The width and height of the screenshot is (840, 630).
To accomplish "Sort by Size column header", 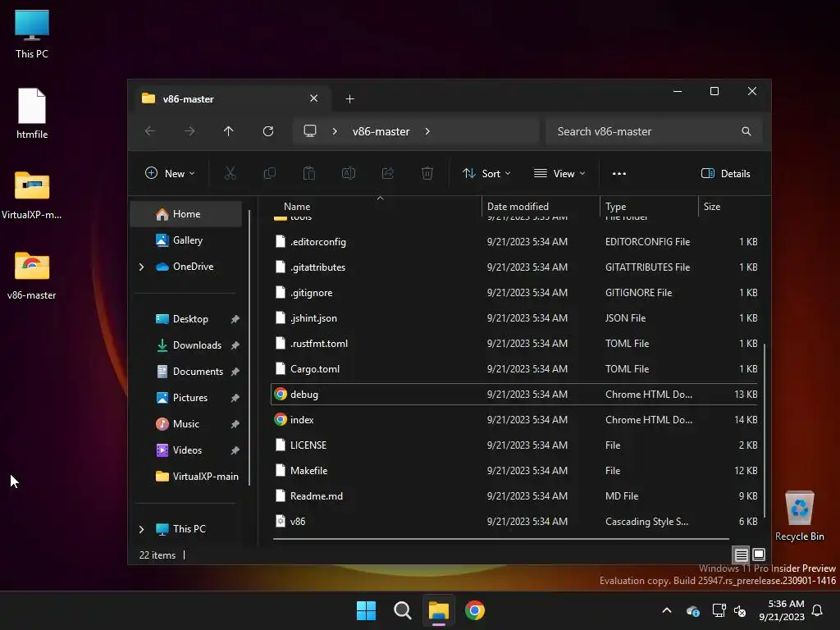I will [x=730, y=206].
